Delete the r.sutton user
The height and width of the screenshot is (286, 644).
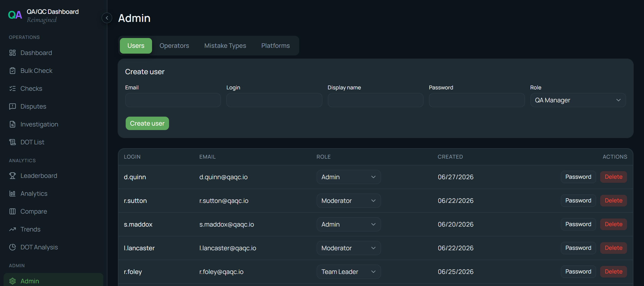pos(614,201)
